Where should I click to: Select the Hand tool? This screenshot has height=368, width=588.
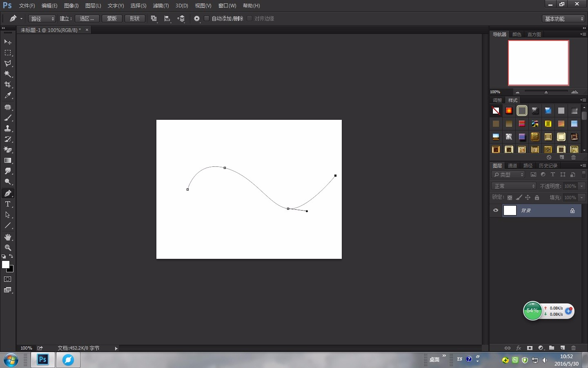[8, 237]
